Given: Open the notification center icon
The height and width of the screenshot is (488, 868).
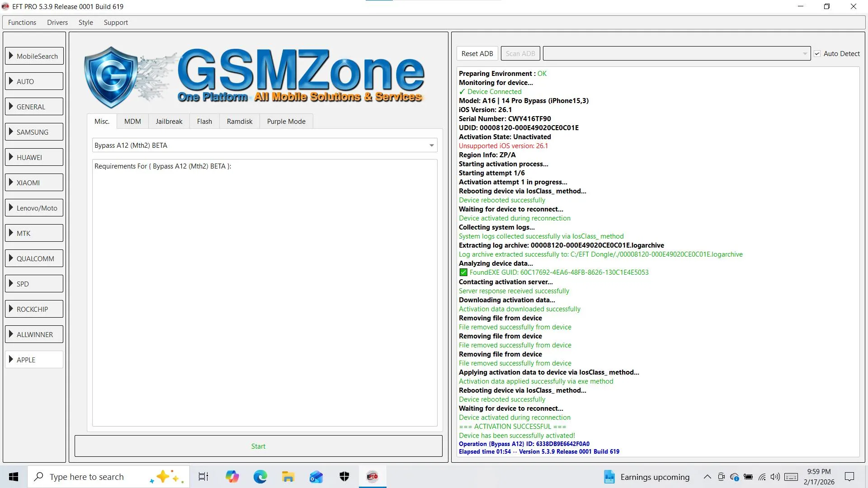Looking at the screenshot, I should tap(849, 477).
